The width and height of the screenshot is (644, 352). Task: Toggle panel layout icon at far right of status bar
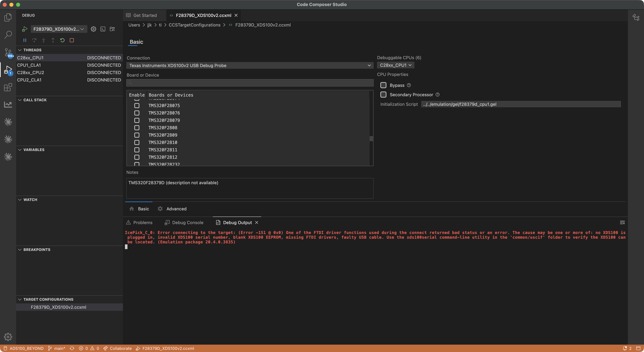point(638,348)
